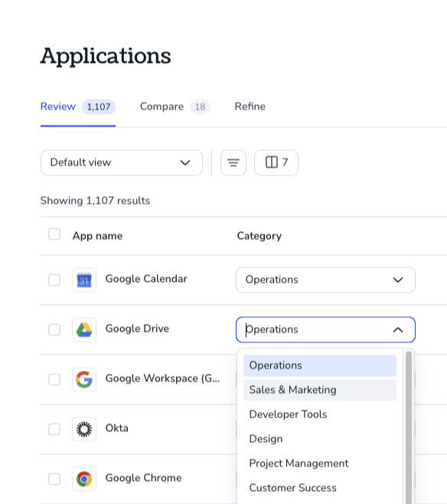The width and height of the screenshot is (447, 504).
Task: Check the Google Chrome row checkbox
Action: click(54, 479)
